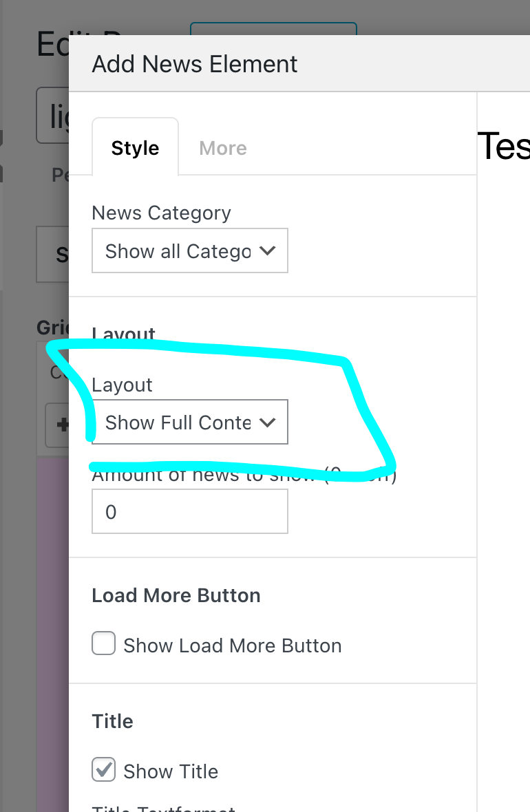Open the News Category dropdown
Viewport: 530px width, 812px height.
point(190,250)
